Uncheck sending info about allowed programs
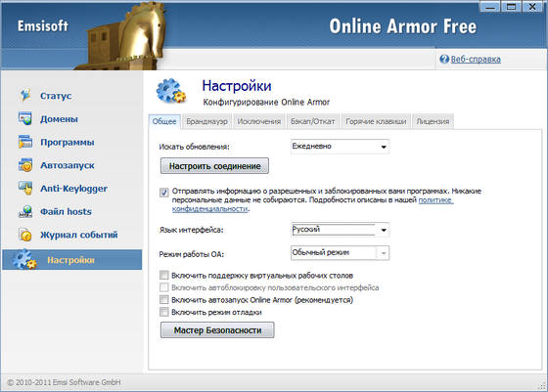Screen dimensions: 548x392 163,192
